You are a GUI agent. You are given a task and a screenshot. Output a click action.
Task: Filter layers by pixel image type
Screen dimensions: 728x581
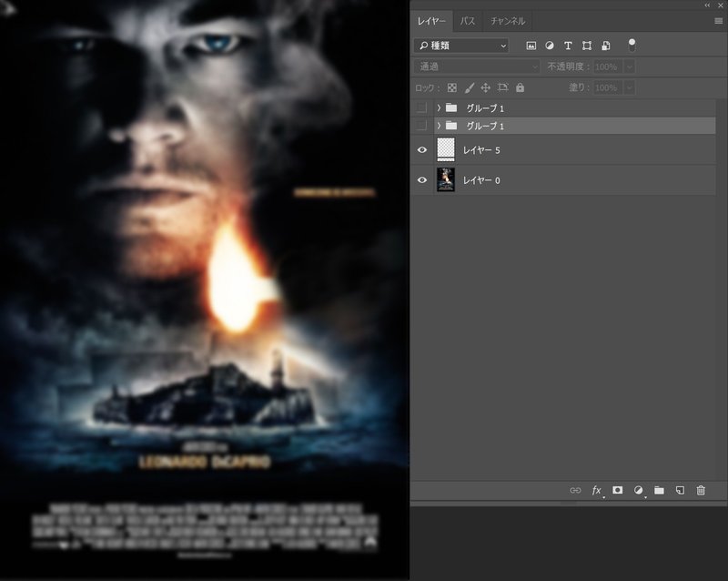pos(531,46)
